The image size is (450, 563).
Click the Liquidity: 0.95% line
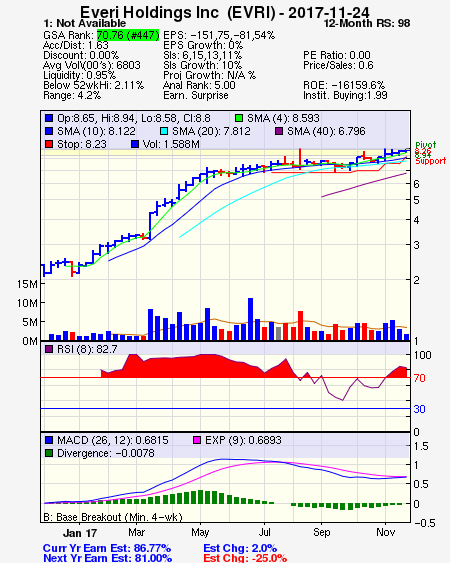pyautogui.click(x=79, y=75)
